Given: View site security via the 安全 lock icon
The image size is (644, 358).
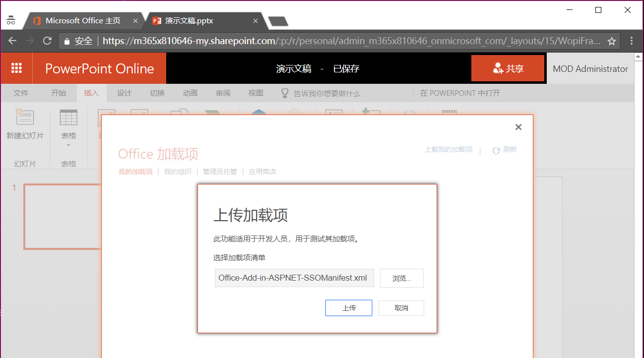Looking at the screenshot, I should tap(67, 41).
